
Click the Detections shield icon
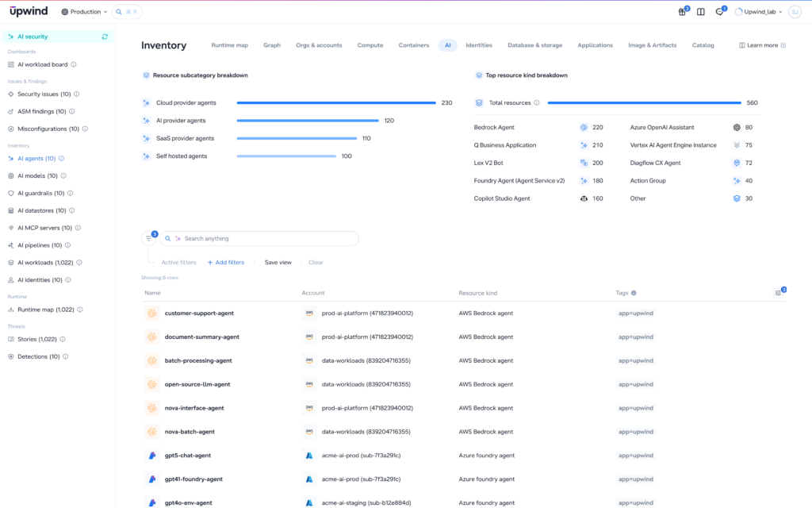(x=11, y=357)
